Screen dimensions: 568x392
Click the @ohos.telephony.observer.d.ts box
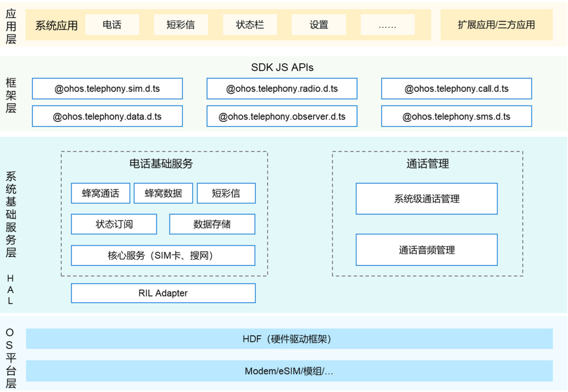click(282, 116)
